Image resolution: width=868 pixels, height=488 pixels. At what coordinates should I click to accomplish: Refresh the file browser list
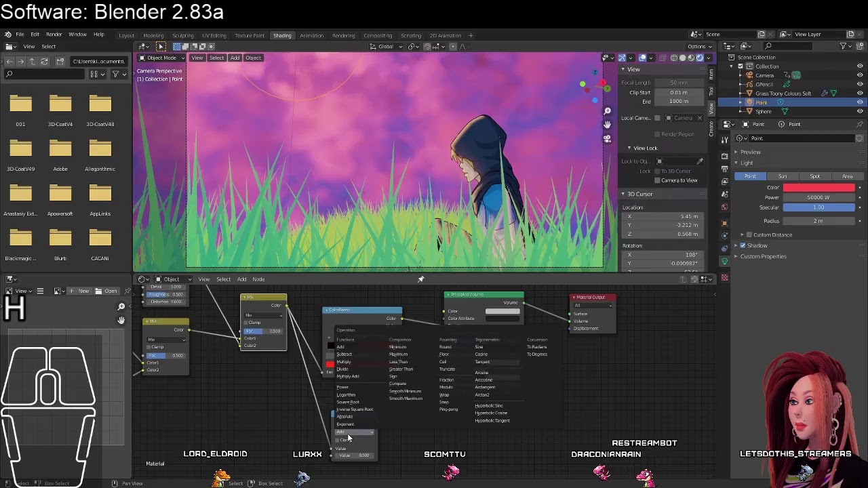pos(44,62)
